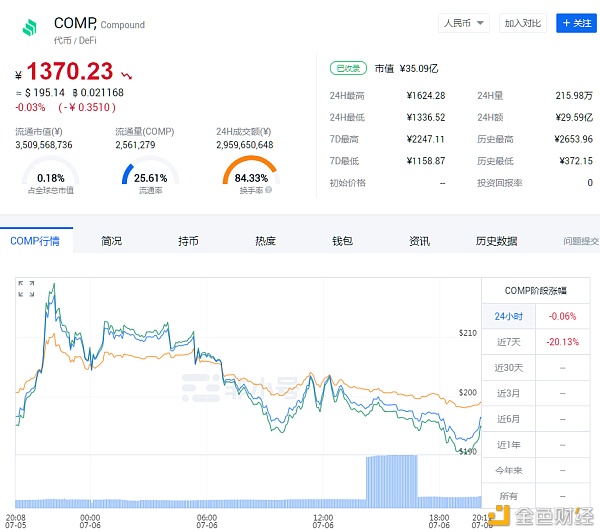600x532 pixels.
Task: Click the green Compound COMP logo
Action: [x=29, y=28]
